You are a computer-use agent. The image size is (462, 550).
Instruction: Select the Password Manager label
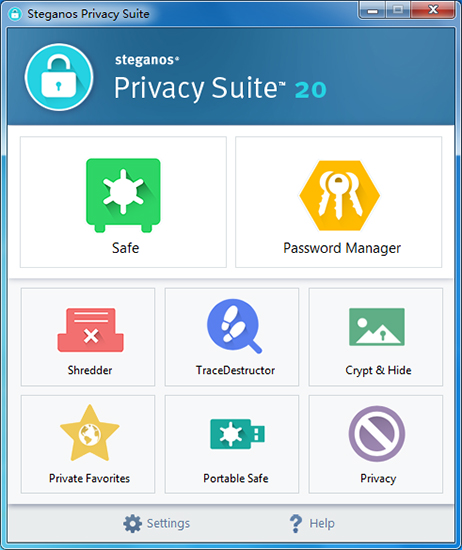coord(342,248)
